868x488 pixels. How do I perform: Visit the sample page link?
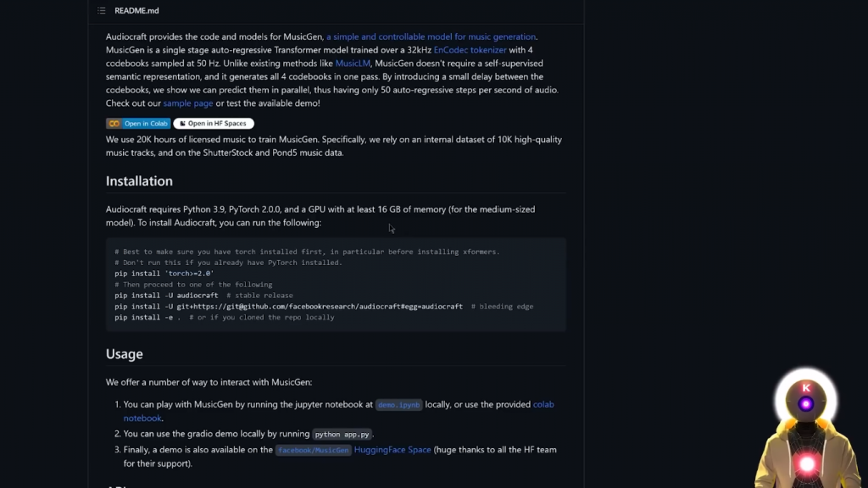[188, 103]
